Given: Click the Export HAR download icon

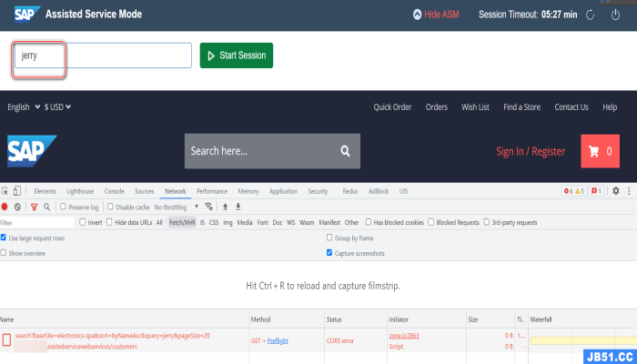Looking at the screenshot, I should [x=238, y=207].
